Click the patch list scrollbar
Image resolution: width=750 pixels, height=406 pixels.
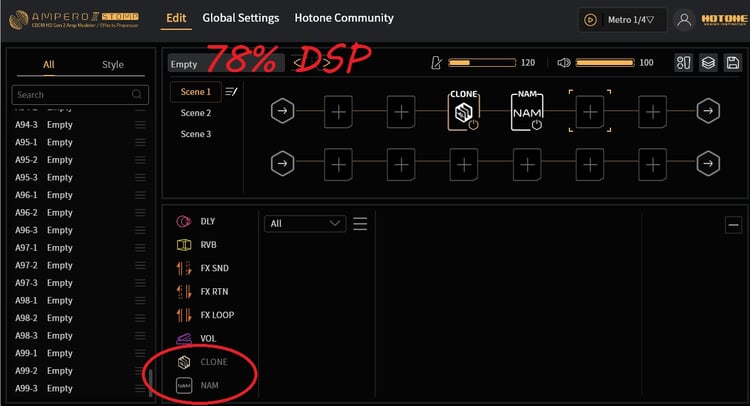click(151, 383)
